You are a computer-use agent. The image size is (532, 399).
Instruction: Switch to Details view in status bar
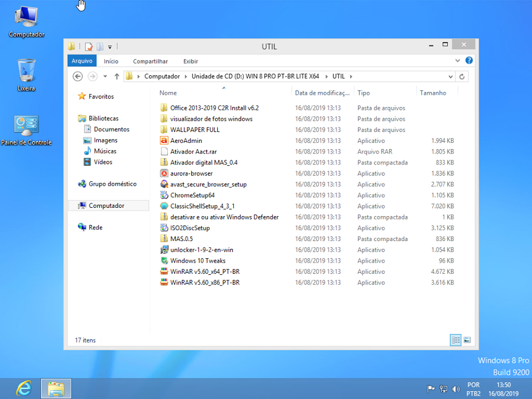tap(456, 340)
